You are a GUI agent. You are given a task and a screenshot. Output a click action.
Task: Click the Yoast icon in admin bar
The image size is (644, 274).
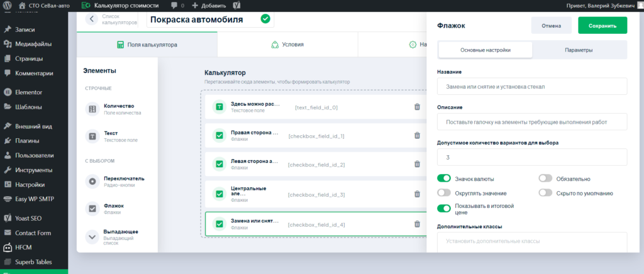coord(236,6)
